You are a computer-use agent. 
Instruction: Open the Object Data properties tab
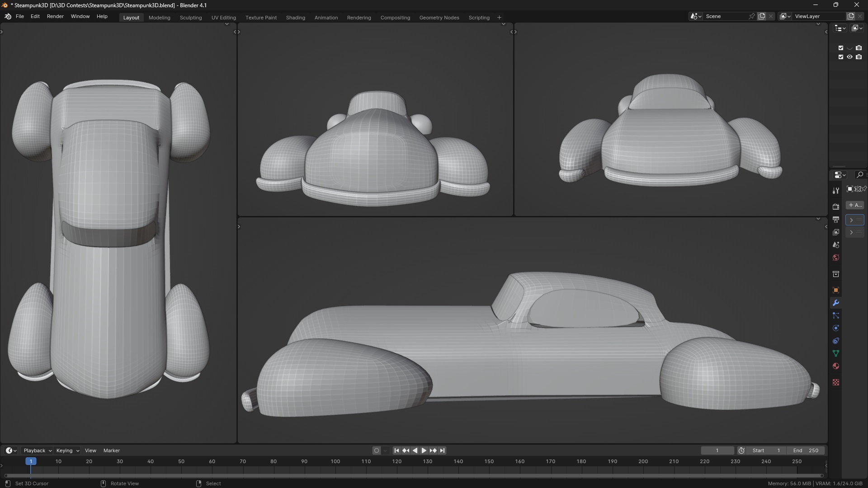pyautogui.click(x=835, y=353)
